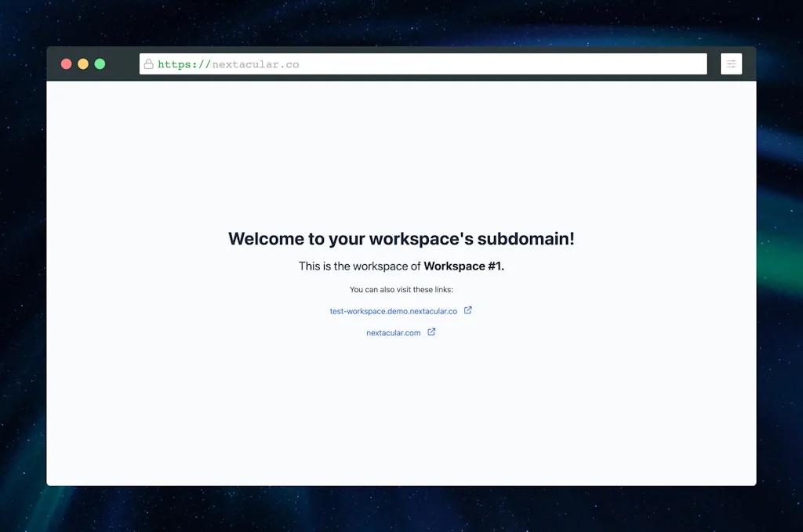
Task: Select the bold Workspace #1 label
Action: point(464,266)
